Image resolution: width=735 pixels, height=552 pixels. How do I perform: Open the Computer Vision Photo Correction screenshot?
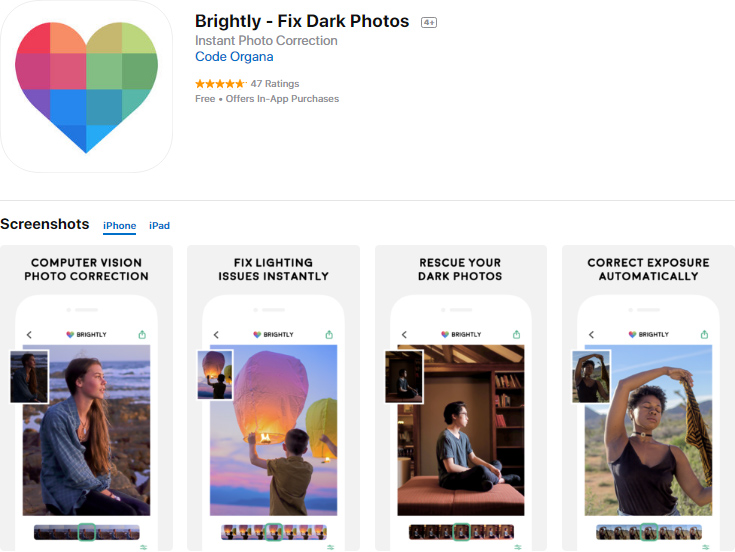tap(86, 399)
